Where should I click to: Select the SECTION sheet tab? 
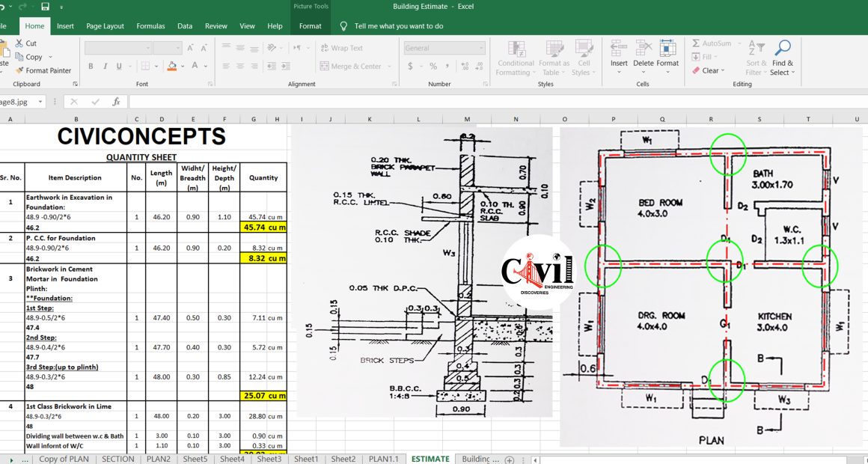tap(118, 459)
